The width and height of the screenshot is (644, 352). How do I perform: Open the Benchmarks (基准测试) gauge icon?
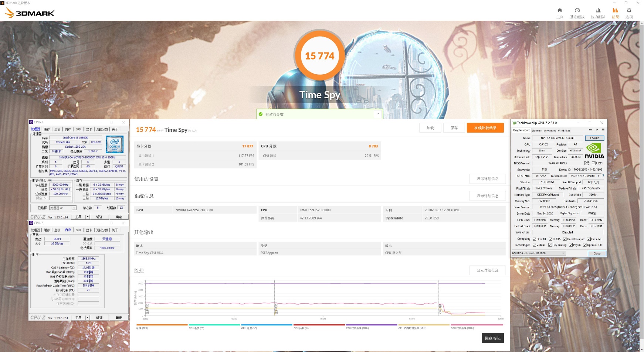[x=577, y=10]
